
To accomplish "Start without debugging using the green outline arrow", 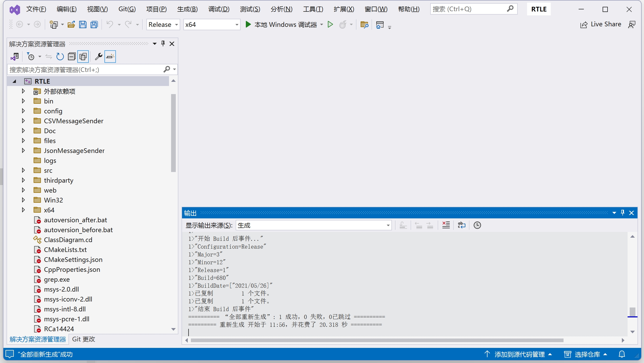I will (330, 24).
